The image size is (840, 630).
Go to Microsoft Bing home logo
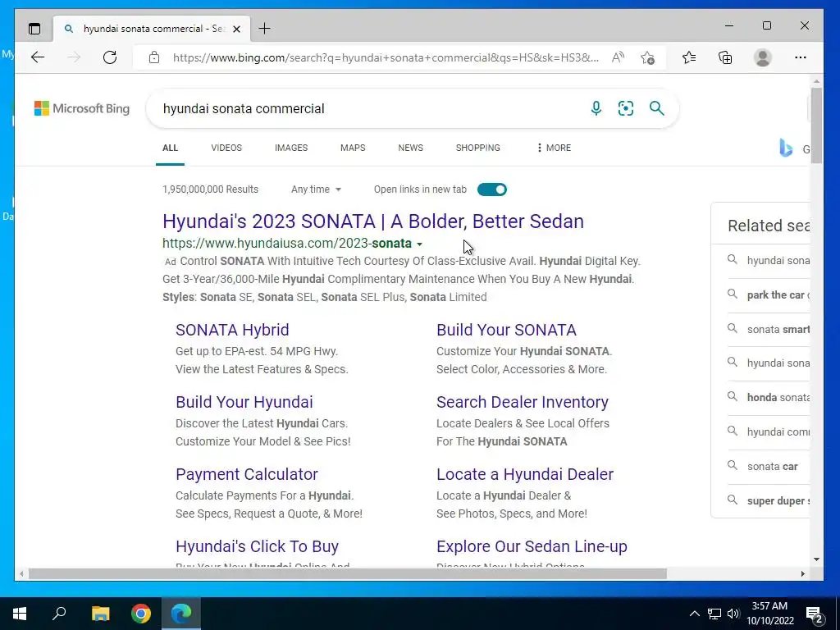point(82,108)
